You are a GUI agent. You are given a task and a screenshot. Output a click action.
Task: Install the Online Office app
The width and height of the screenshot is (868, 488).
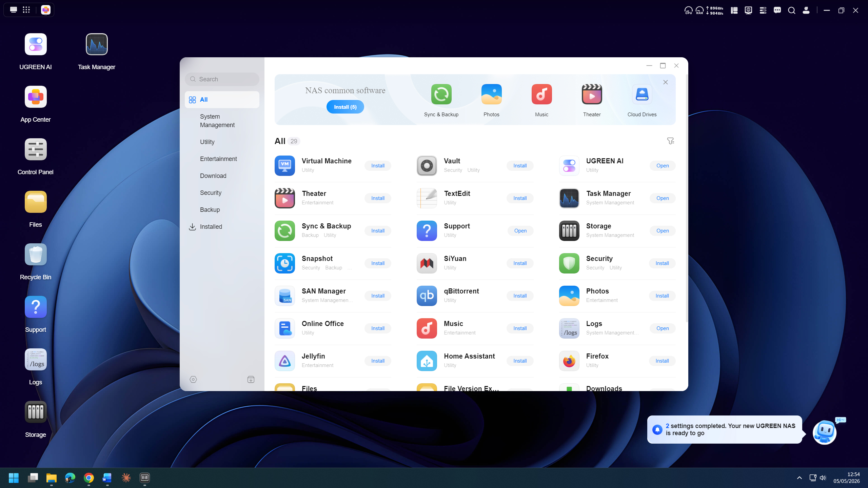(378, 328)
